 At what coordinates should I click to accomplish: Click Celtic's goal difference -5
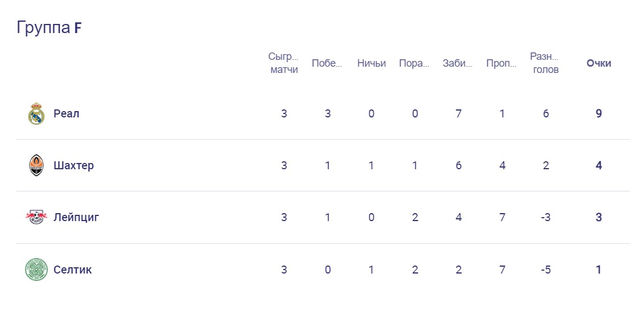(545, 270)
